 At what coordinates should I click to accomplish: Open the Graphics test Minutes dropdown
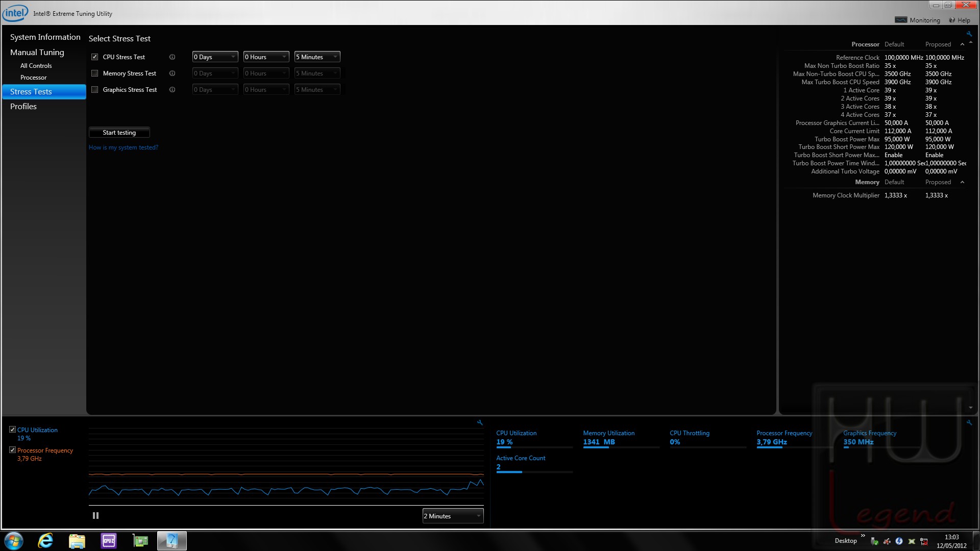click(317, 90)
